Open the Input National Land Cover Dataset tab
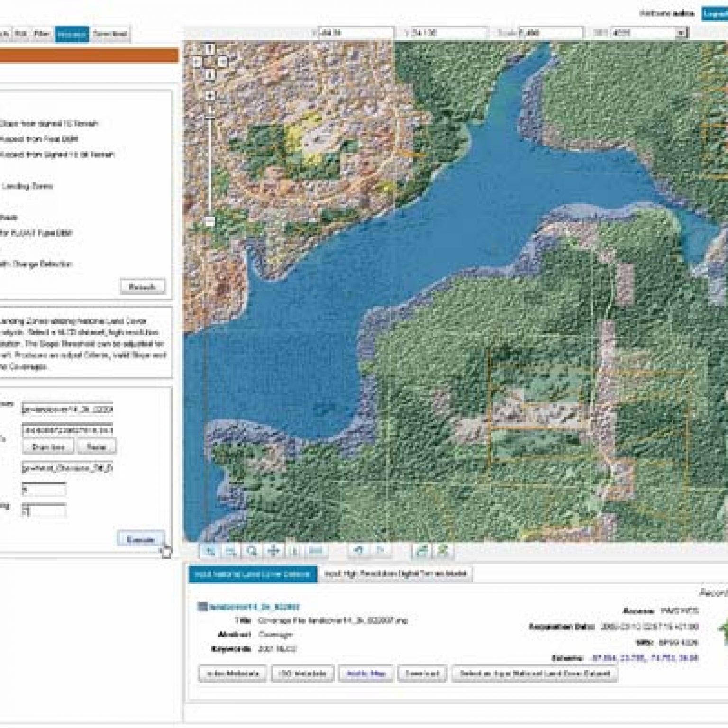Screen dimensions: 728x728 [253, 573]
